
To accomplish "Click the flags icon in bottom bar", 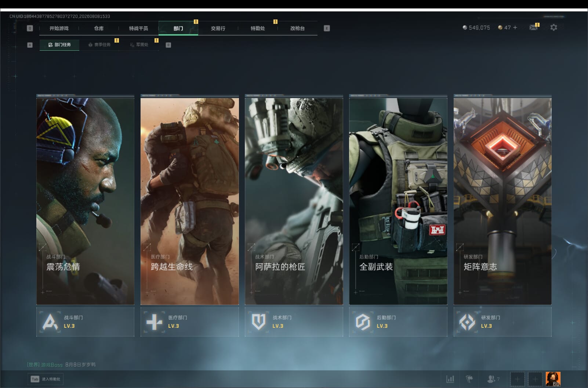I will point(469,379).
